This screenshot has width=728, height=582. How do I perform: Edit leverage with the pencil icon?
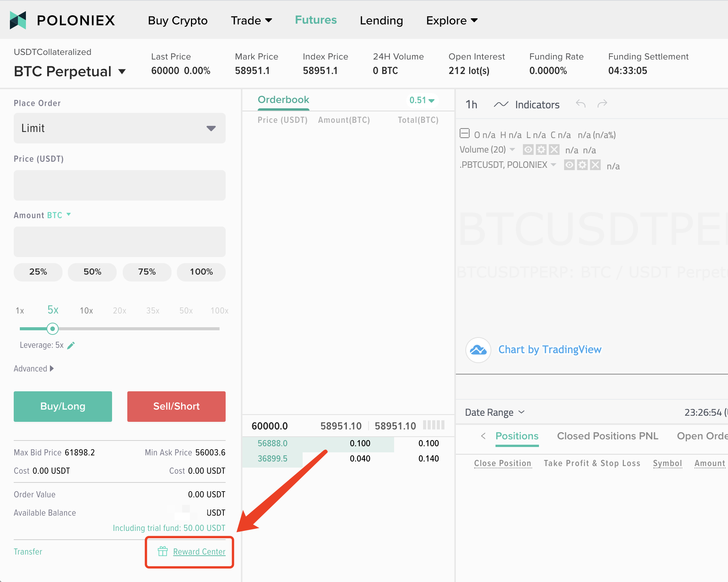coord(71,346)
